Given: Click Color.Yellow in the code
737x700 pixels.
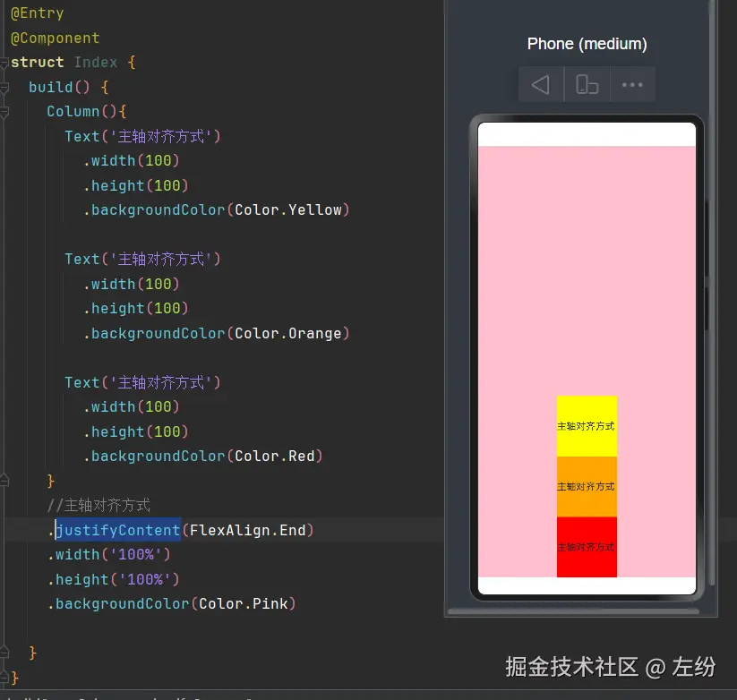Looking at the screenshot, I should click(288, 210).
